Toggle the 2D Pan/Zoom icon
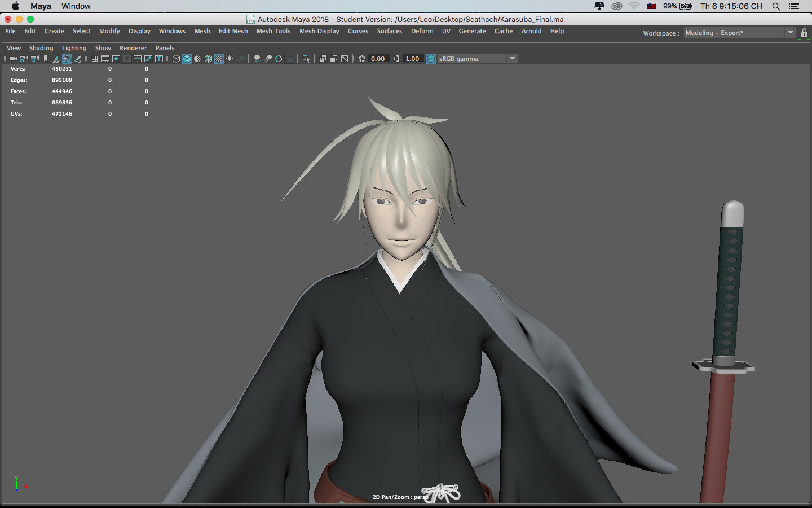Viewport: 812px width, 508px height. [67, 59]
